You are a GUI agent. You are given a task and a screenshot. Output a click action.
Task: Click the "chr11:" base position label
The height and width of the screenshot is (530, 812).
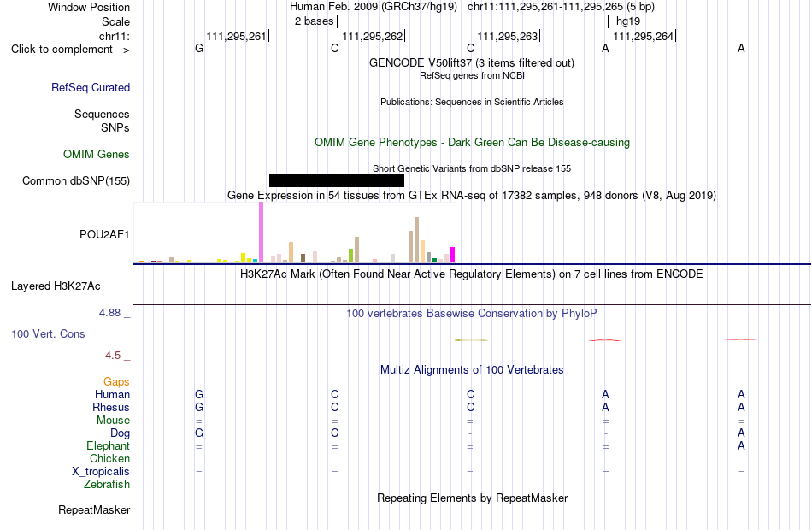(x=115, y=36)
